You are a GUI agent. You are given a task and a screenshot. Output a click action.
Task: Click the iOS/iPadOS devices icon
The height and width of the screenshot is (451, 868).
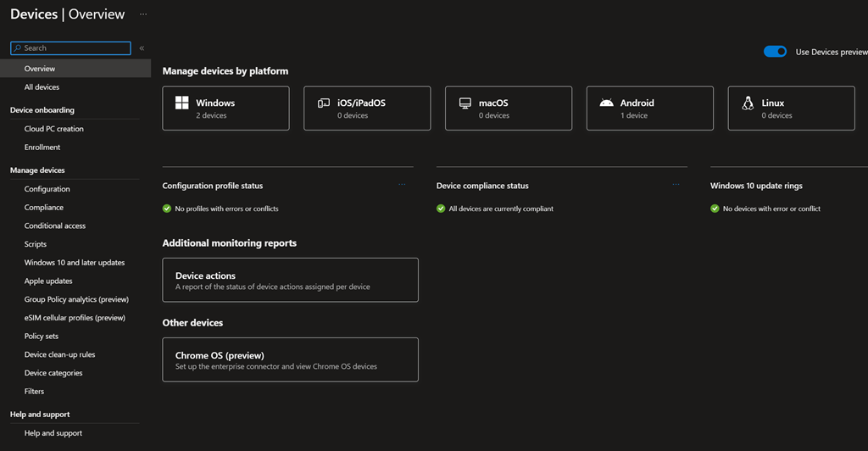pos(323,103)
